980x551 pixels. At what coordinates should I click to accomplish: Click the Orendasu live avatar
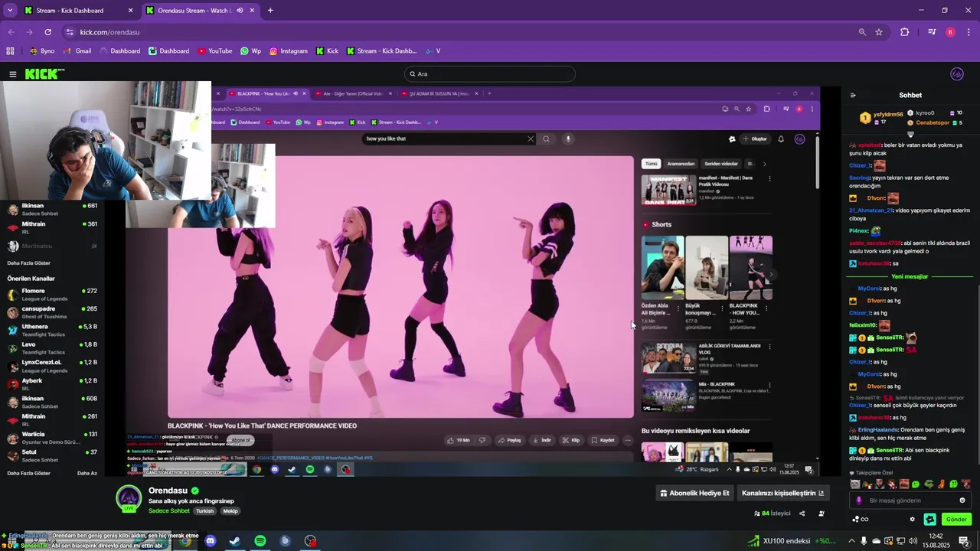pos(129,499)
